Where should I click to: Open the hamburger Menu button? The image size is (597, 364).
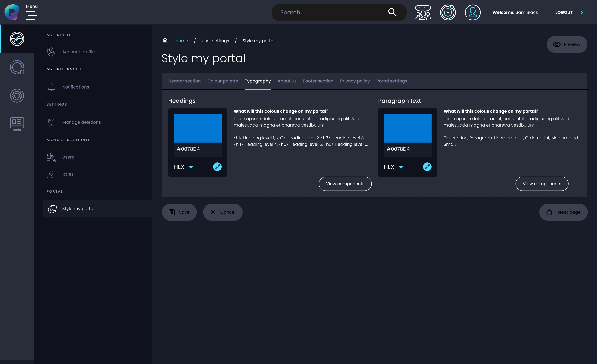[31, 15]
